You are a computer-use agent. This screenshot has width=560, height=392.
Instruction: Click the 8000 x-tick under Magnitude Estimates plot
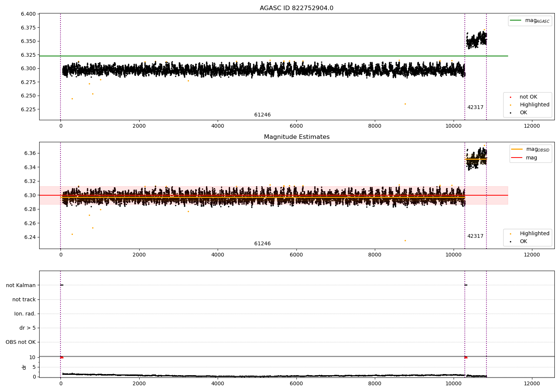click(x=375, y=255)
